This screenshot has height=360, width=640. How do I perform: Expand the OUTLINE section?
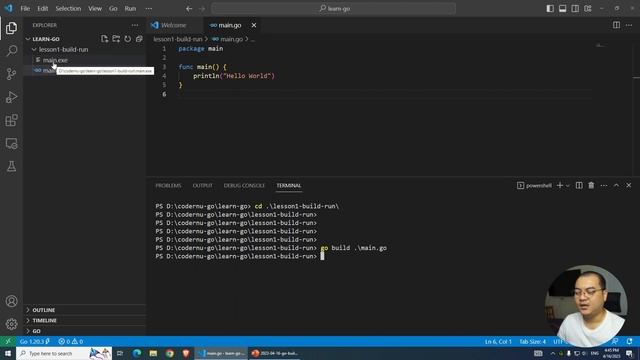tap(84, 310)
